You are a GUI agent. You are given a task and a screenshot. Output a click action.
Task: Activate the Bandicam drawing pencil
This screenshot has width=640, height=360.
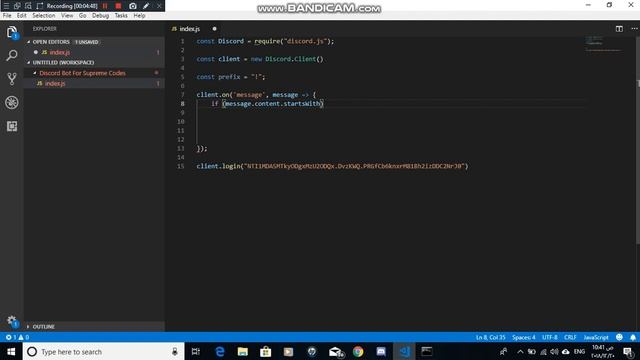(x=146, y=6)
